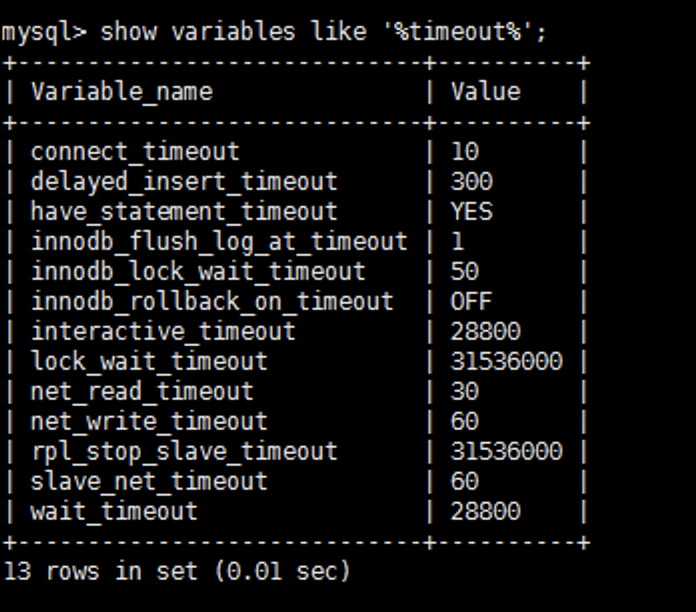This screenshot has width=696, height=612.
Task: Click innodb_rollback_on_timeout variable name
Action: 212,302
